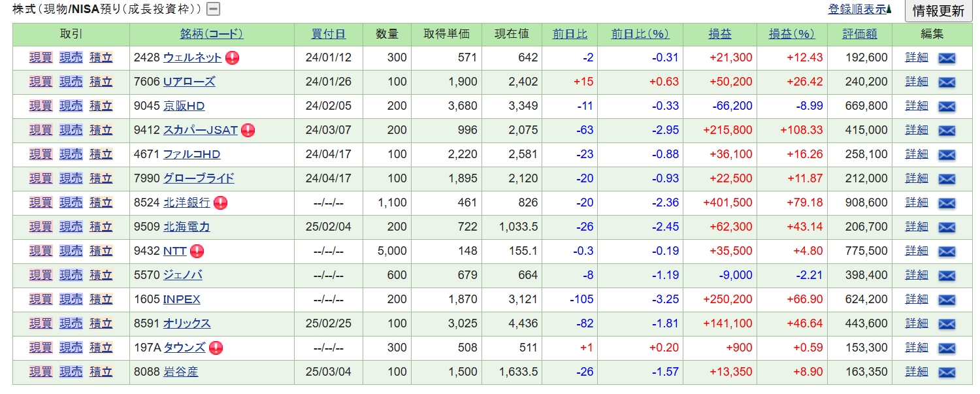This screenshot has width=980, height=394.
Task: Click the 登録順表示 link
Action: (x=857, y=9)
